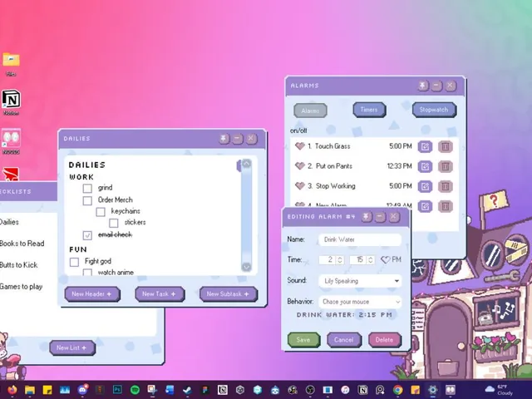This screenshot has height=399, width=532.
Task: Click the Dailies list scrollbar down arrow
Action: tap(246, 267)
